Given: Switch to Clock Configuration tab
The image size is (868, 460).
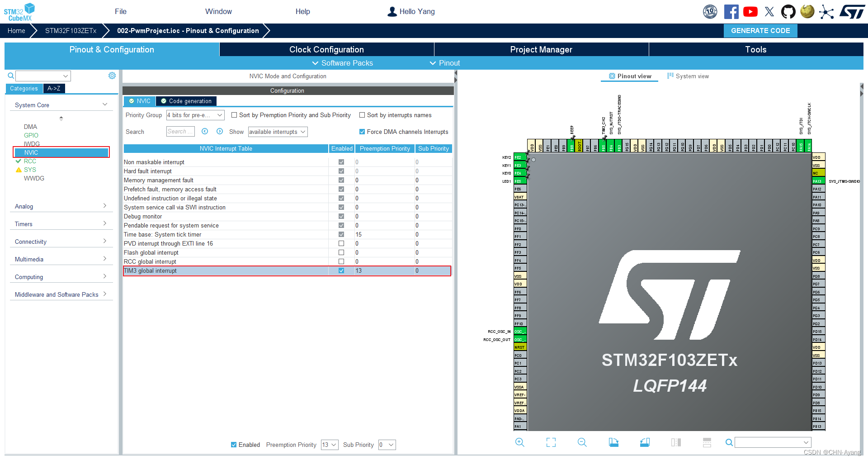Looking at the screenshot, I should [x=326, y=49].
